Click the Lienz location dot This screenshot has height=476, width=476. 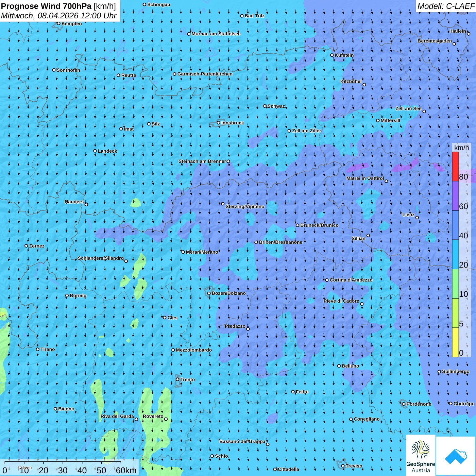(417, 218)
